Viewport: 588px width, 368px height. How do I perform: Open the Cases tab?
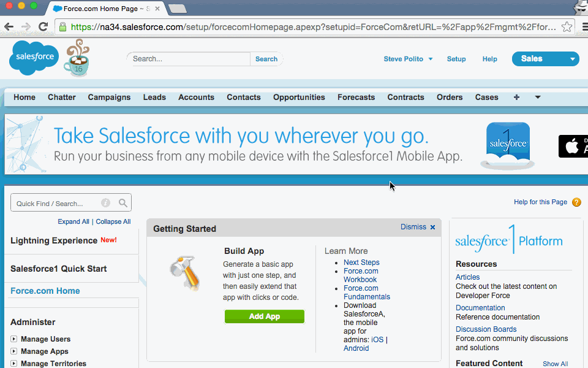(486, 98)
